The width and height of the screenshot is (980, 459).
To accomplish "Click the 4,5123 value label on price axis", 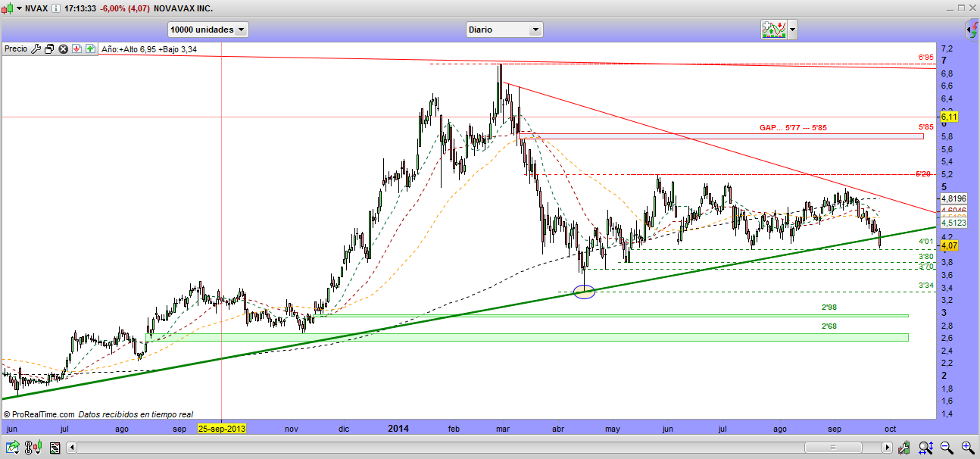I will click(x=953, y=223).
